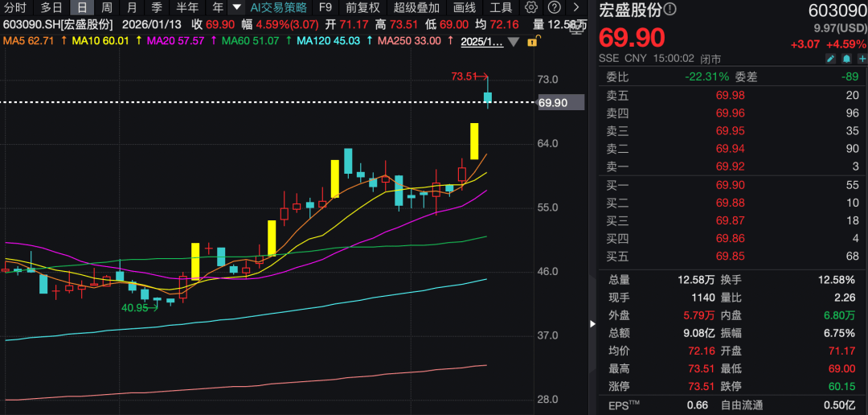
Task: Collapse the right quote panel arrow
Action: [x=593, y=323]
